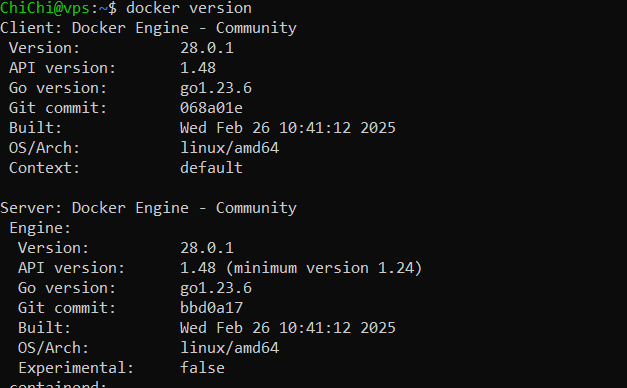627x388 pixels.
Task: Click the Engine: label line
Action: click(40, 228)
